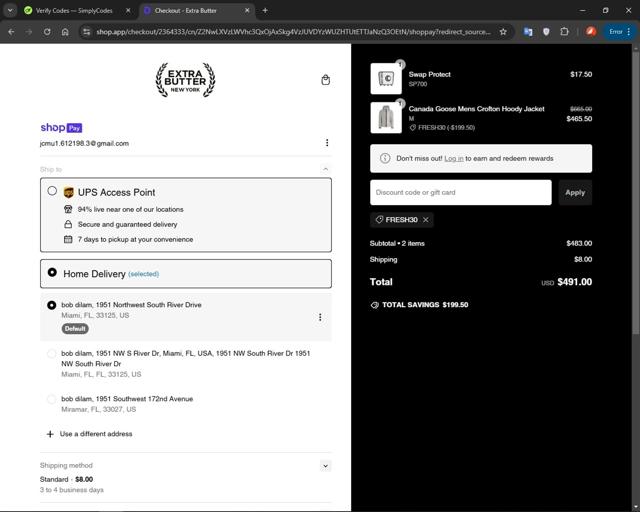The height and width of the screenshot is (512, 640).
Task: Switch to the Verify Codes SimplyCodes tab
Action: point(73,11)
